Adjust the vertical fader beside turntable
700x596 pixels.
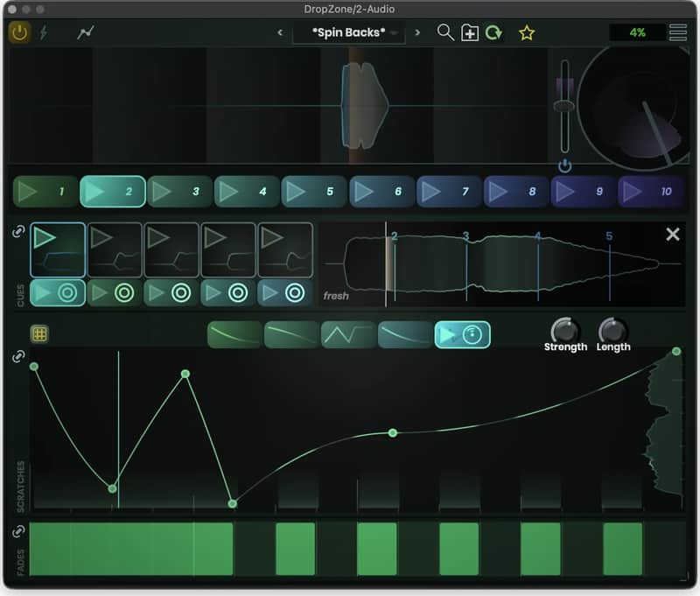(x=564, y=106)
